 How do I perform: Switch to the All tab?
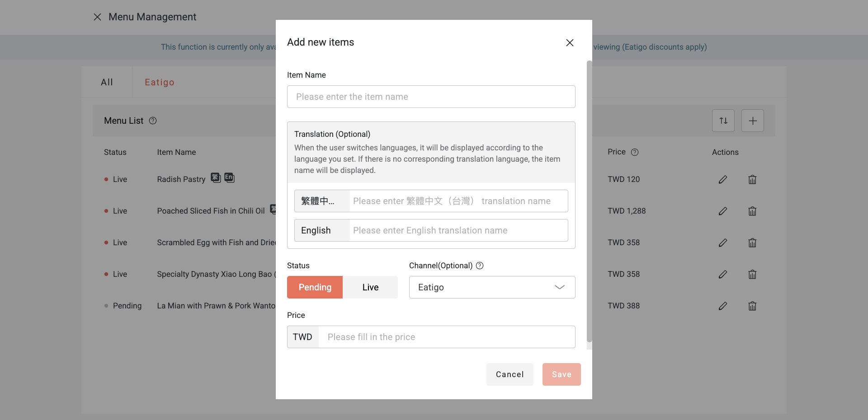(107, 82)
